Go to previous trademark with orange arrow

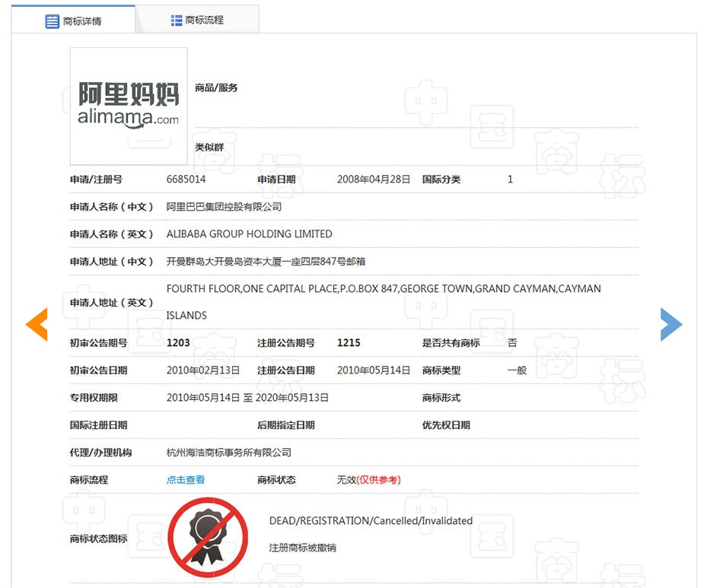pyautogui.click(x=37, y=324)
